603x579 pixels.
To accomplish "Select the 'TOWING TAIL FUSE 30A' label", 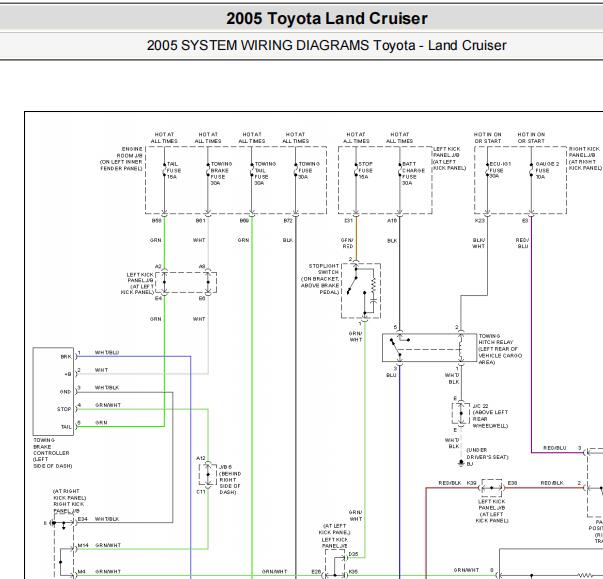I will 265,173.
